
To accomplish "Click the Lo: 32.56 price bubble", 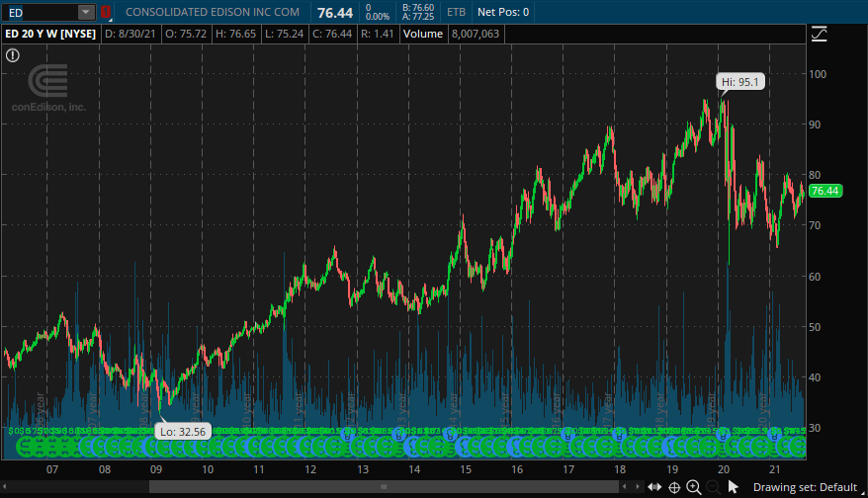I will [183, 432].
